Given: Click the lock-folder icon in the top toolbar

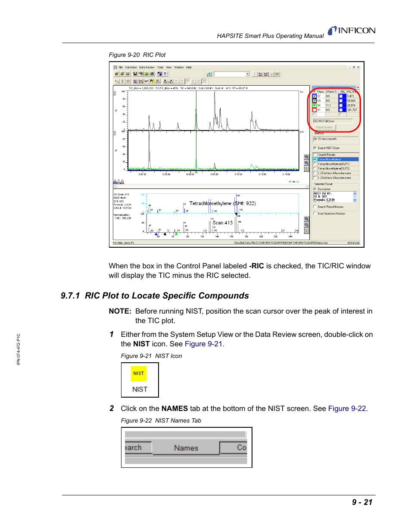Looking at the screenshot, I should pyautogui.click(x=117, y=74).
